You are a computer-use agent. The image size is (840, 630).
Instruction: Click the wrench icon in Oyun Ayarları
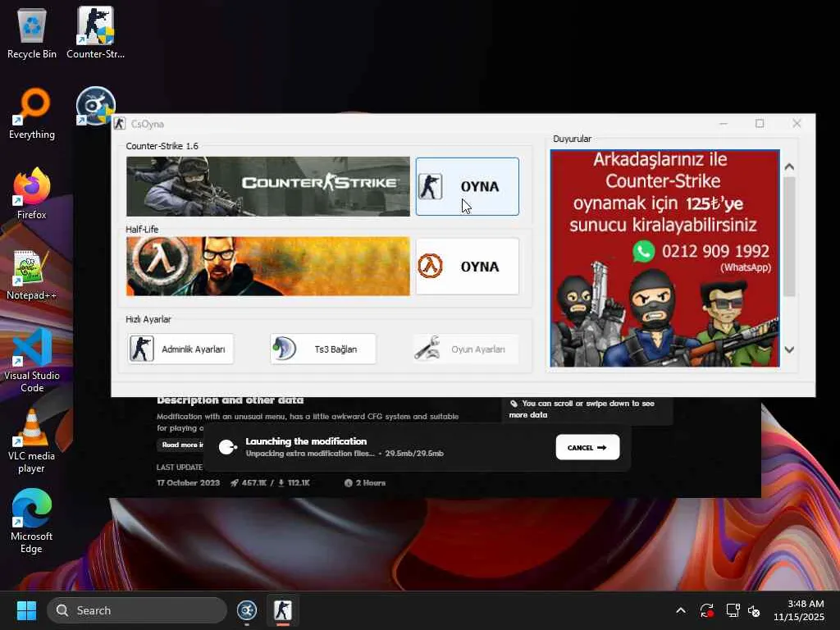(427, 349)
